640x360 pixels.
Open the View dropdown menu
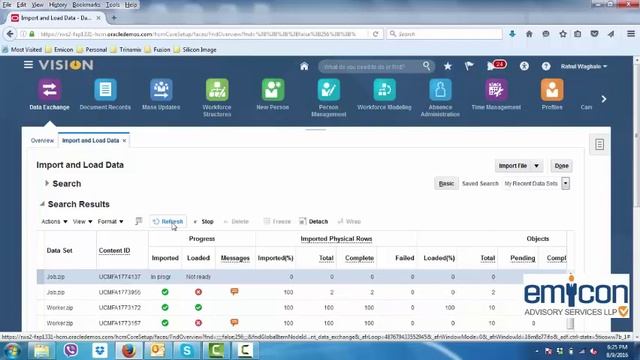pyautogui.click(x=82, y=221)
